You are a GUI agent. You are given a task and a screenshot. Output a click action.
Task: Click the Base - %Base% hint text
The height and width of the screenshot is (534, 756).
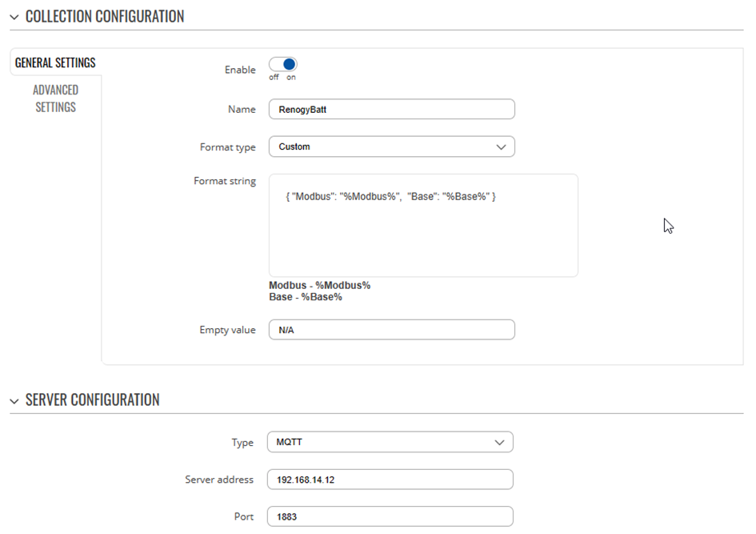coord(306,297)
